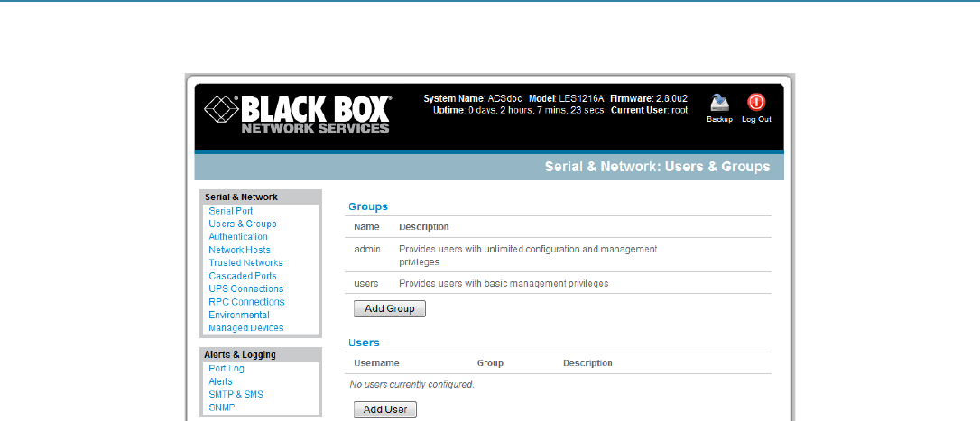Go to Network Hosts page

[239, 250]
